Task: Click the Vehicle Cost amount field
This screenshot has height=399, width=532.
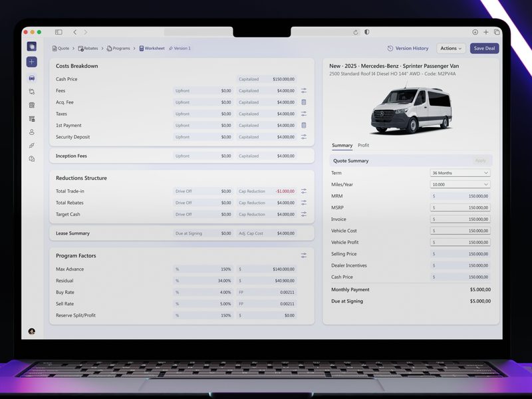Action: pyautogui.click(x=460, y=230)
